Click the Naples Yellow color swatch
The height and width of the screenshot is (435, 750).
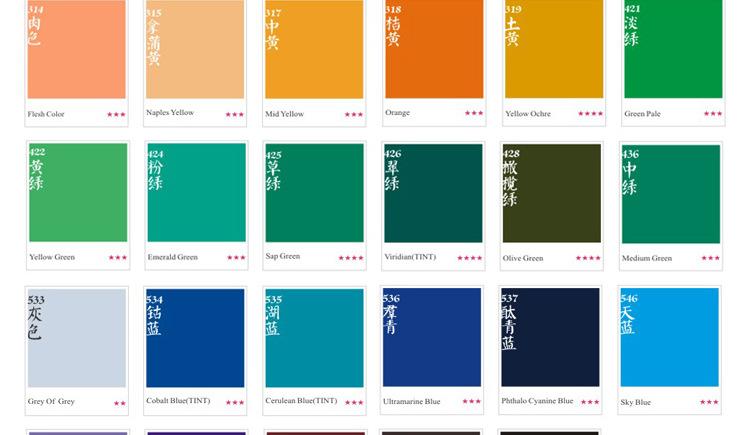click(195, 50)
